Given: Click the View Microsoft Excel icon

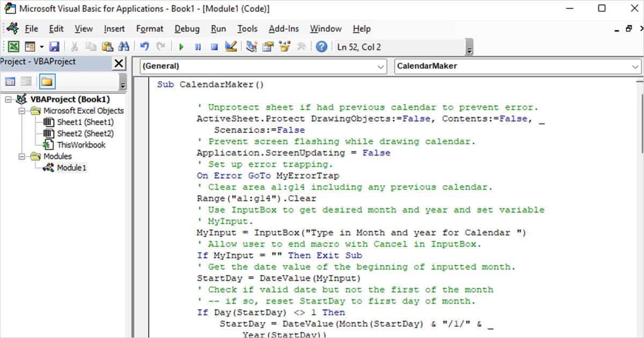Looking at the screenshot, I should (14, 47).
